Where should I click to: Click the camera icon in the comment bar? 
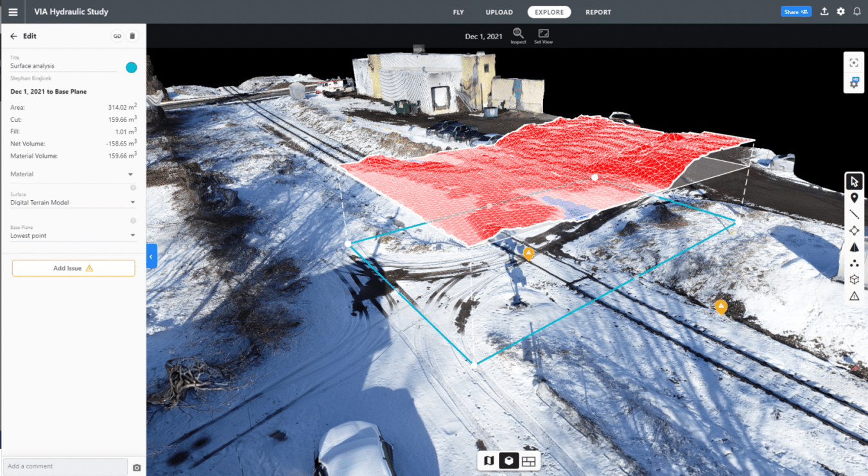[136, 467]
